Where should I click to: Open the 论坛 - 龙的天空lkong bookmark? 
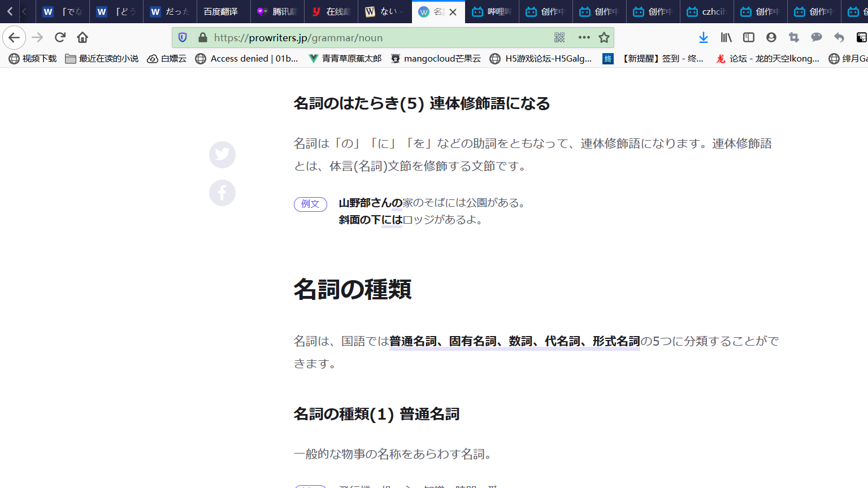(x=767, y=59)
